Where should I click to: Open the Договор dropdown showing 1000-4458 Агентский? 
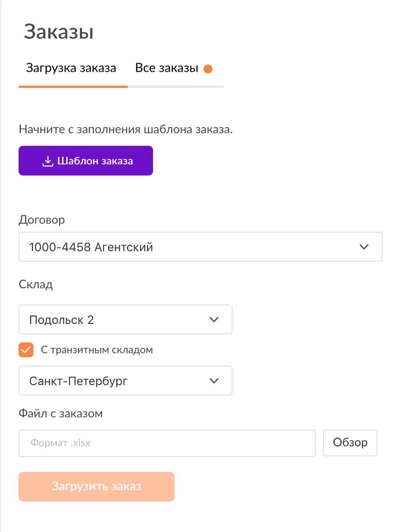click(x=200, y=246)
